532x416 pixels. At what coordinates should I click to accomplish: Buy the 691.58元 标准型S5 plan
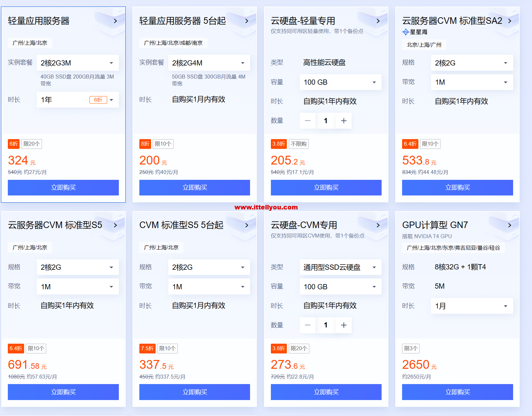pos(63,392)
